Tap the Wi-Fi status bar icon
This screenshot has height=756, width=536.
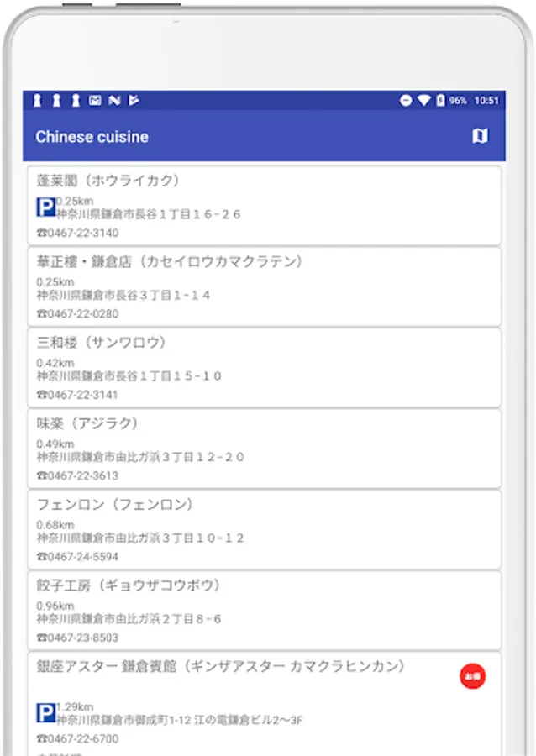coord(423,100)
